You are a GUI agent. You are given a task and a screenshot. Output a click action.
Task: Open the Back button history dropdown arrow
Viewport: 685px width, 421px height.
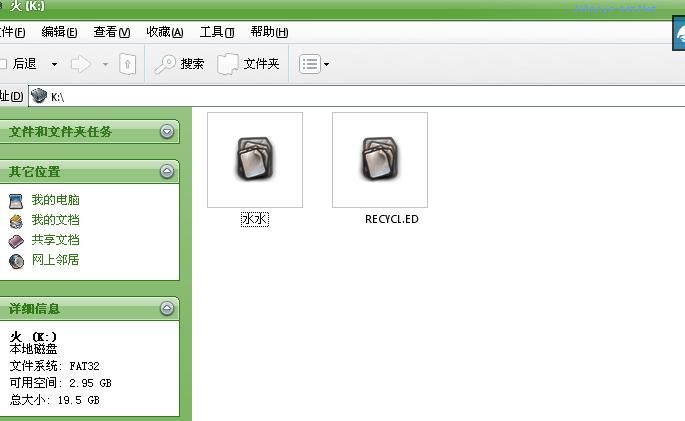(x=54, y=65)
